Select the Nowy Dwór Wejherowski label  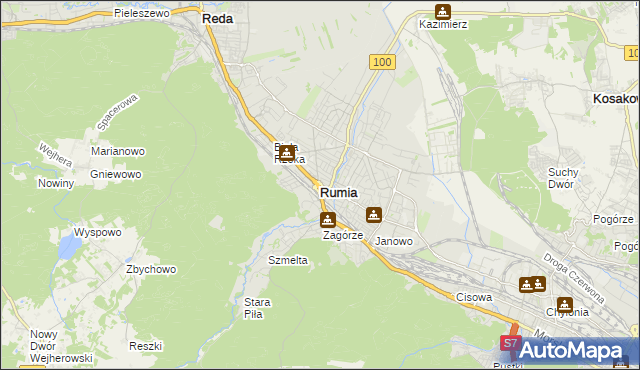pyautogui.click(x=61, y=346)
